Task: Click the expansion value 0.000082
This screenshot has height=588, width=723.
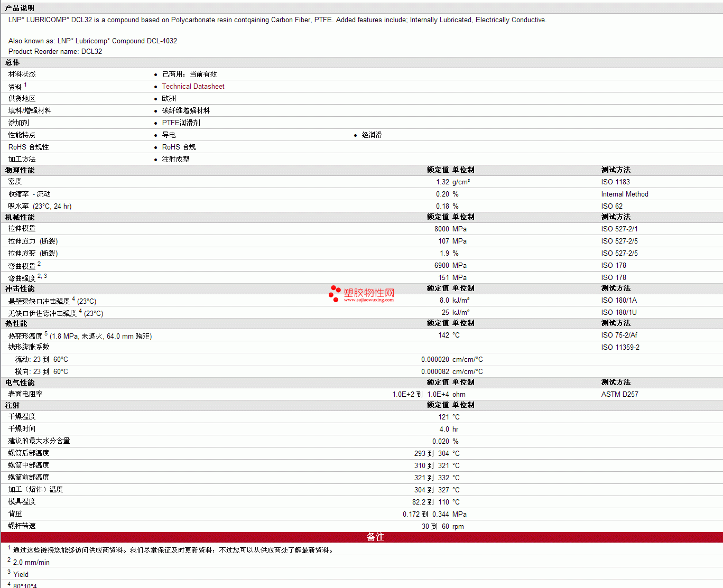Action: coord(435,371)
